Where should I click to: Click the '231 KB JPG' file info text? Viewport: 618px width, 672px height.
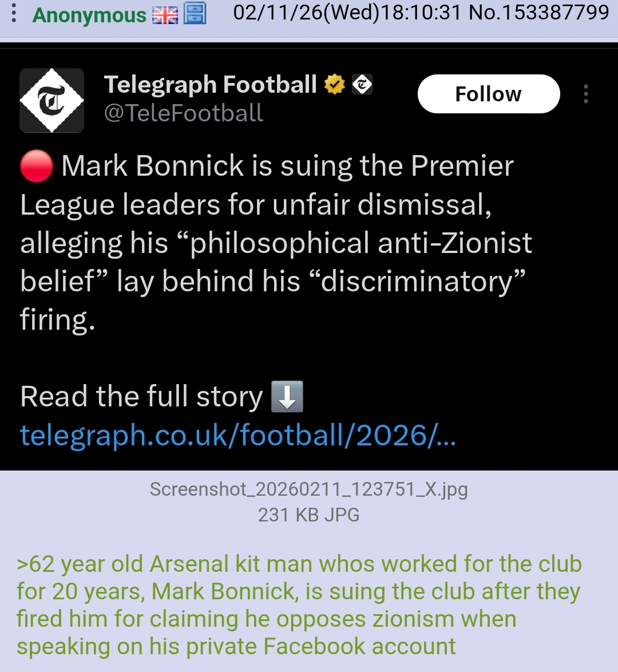pyautogui.click(x=308, y=515)
